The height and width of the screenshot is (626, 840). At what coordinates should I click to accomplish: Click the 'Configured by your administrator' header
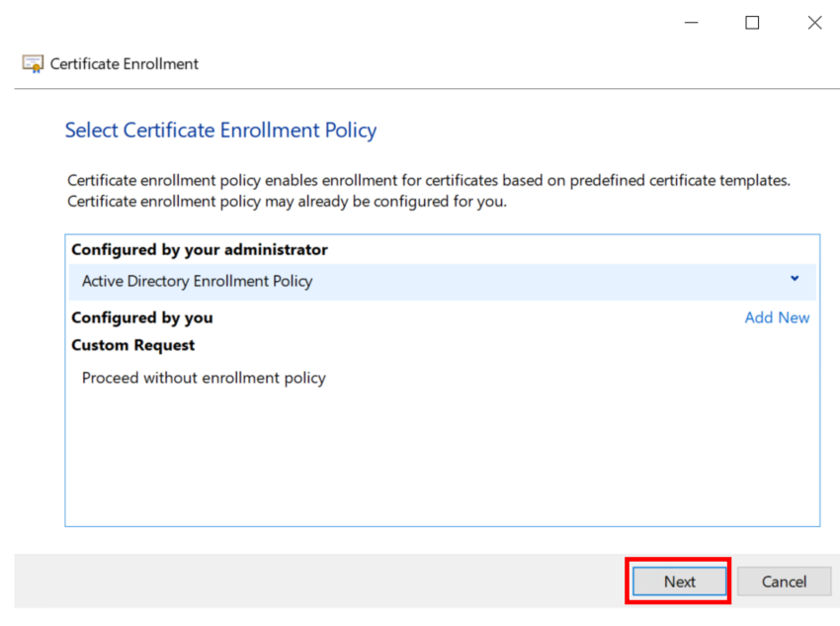click(200, 250)
